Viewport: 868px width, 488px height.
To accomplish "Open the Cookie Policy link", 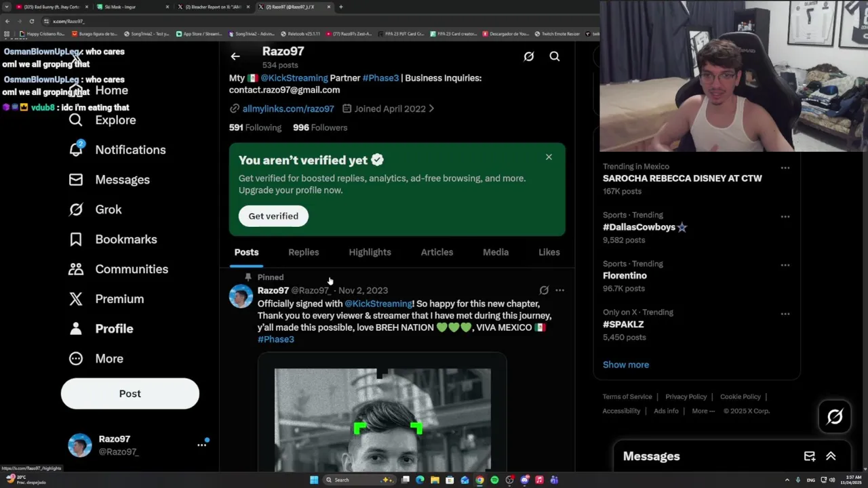I will pyautogui.click(x=741, y=396).
